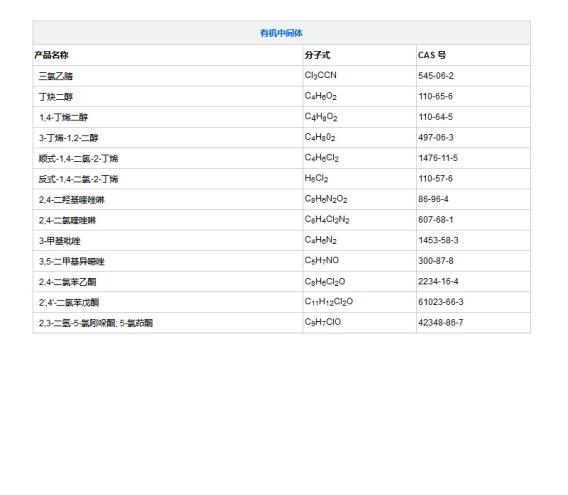The height and width of the screenshot is (495, 568).
Task: Select the 1,4-丁烯二醇 product name
Action: click(63, 117)
